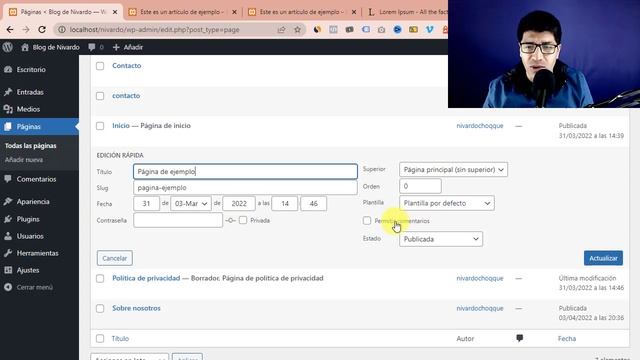
Task: Click the Vimeo extension icon
Action: point(429,29)
